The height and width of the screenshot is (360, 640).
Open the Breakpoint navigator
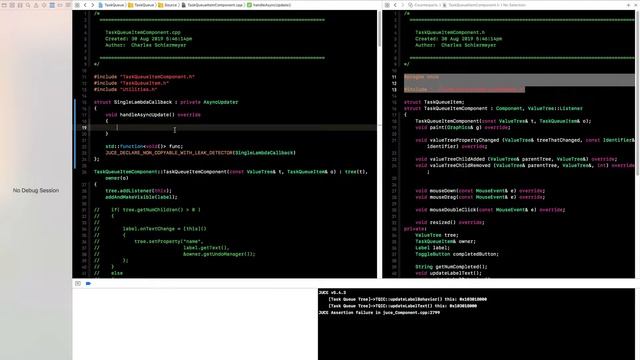coord(60,5)
